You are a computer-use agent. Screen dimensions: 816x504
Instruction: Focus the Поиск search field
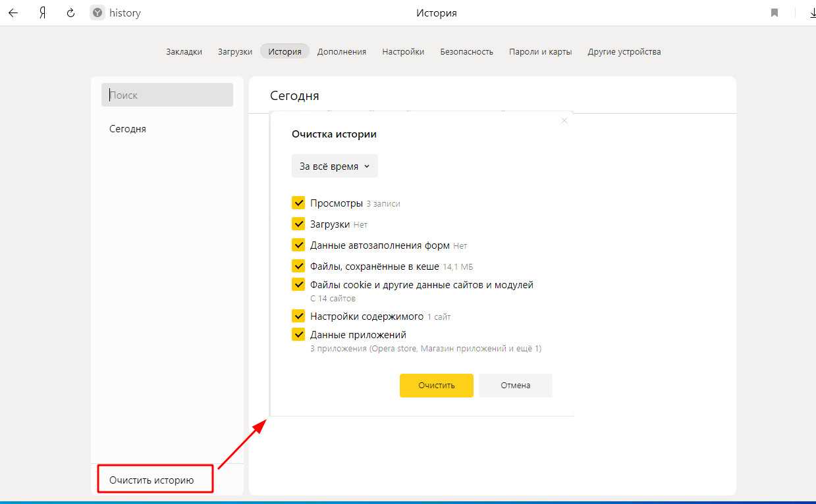tap(167, 95)
